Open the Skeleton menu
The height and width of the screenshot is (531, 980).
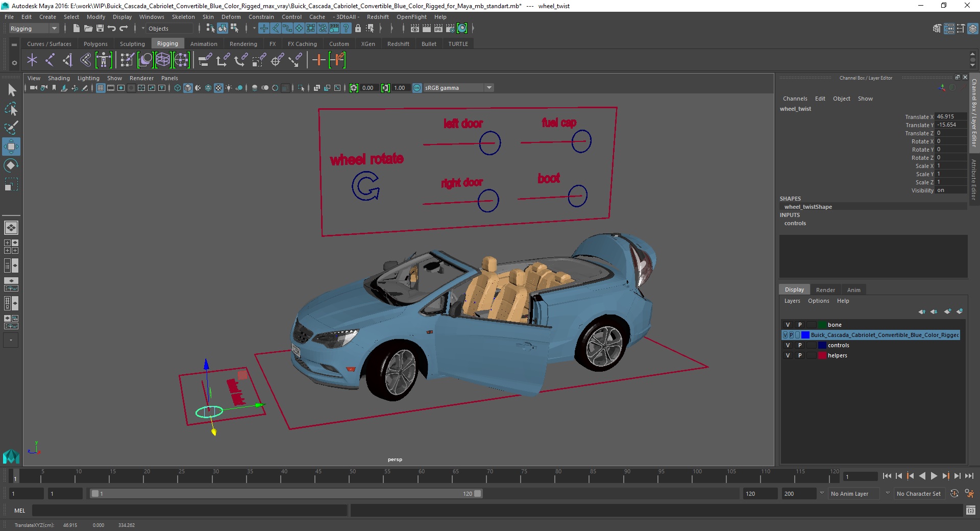(x=183, y=17)
